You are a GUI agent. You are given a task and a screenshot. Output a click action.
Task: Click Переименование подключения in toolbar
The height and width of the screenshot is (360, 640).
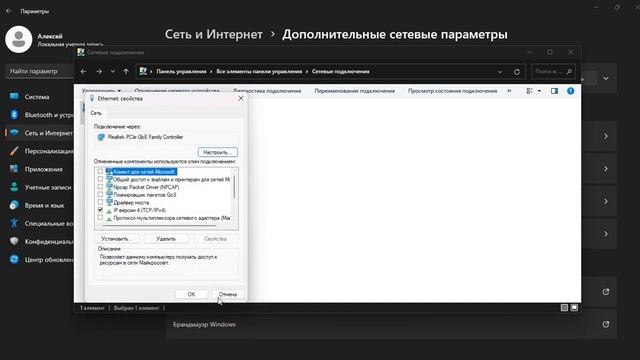click(354, 91)
